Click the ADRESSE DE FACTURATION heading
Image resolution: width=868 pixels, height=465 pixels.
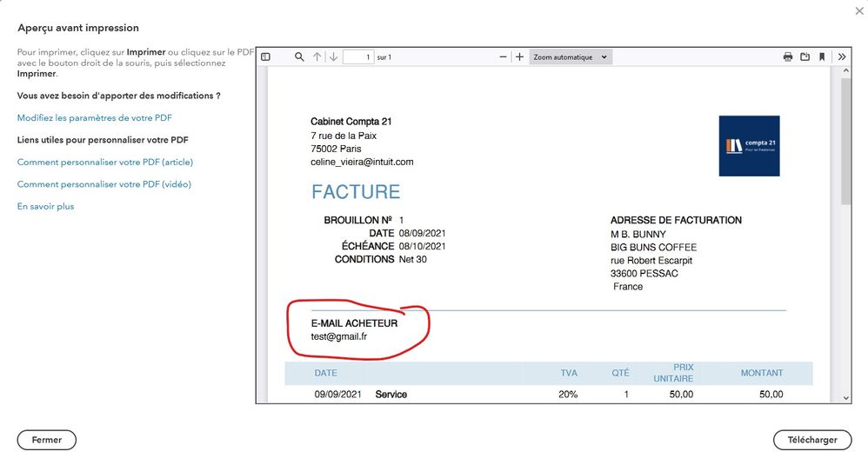pyautogui.click(x=676, y=220)
